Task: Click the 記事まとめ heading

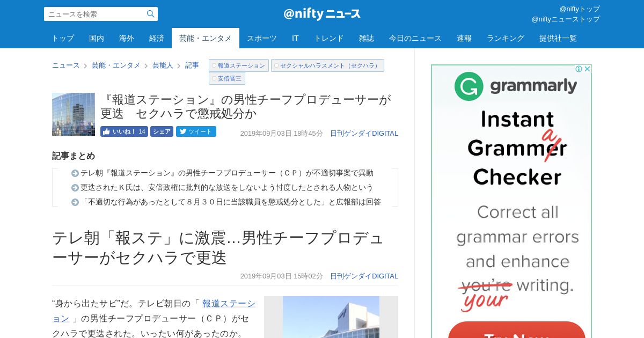Action: pyautogui.click(x=74, y=156)
